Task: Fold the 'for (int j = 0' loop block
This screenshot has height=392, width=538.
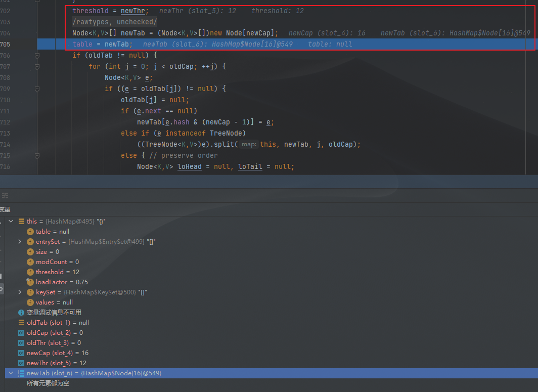Action: 37,66
